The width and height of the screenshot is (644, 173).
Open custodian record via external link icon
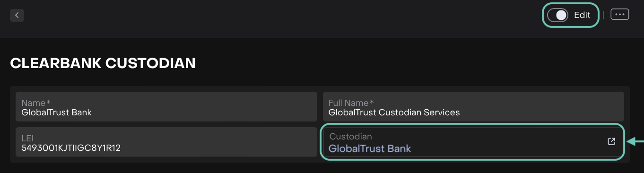click(611, 141)
